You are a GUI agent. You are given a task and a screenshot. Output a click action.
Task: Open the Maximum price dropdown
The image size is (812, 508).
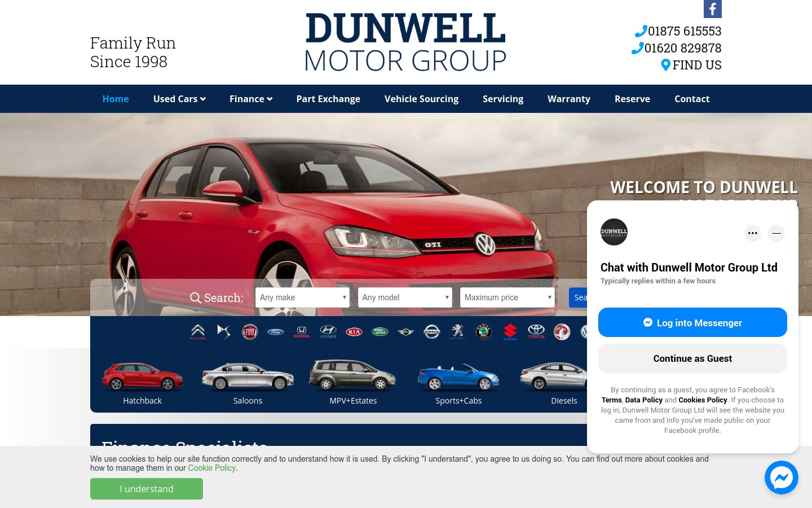tap(507, 297)
